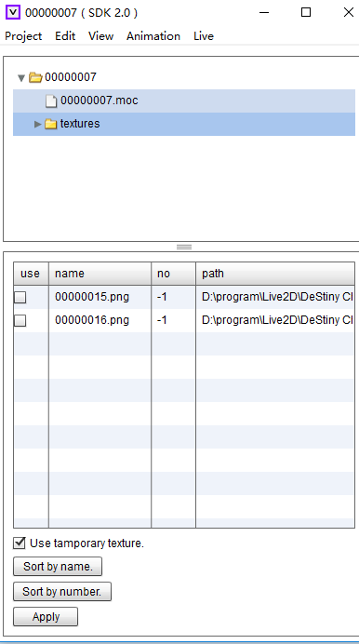Uncheck Use tamporary texture checkbox

[x=20, y=543]
